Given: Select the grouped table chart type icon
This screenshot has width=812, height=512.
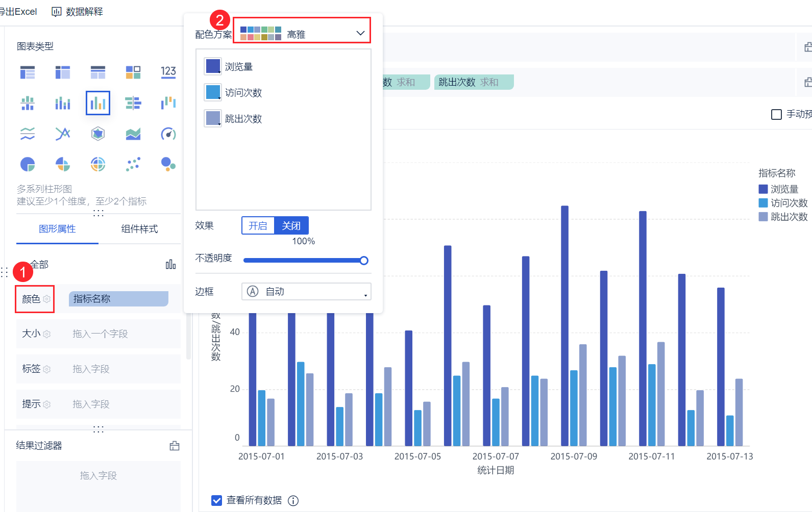Looking at the screenshot, I should [x=28, y=72].
